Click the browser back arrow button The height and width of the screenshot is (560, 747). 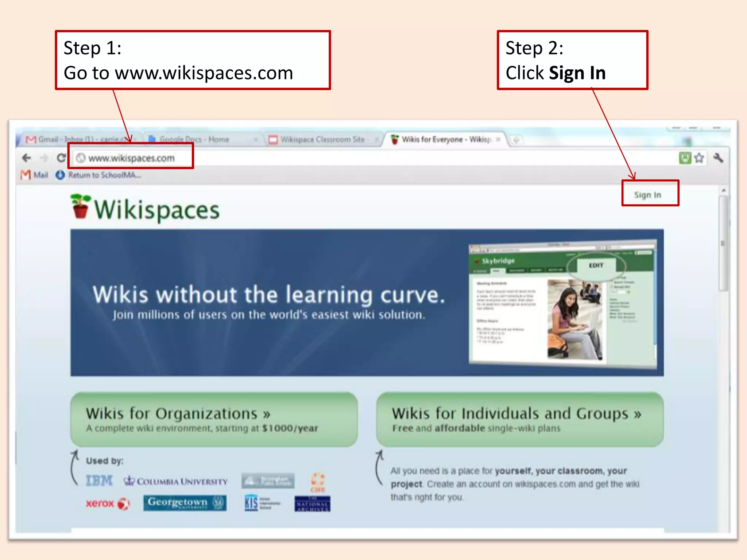[26, 158]
